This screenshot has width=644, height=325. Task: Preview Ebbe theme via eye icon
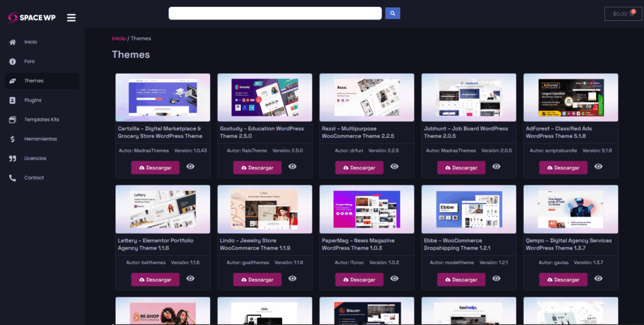tap(496, 278)
